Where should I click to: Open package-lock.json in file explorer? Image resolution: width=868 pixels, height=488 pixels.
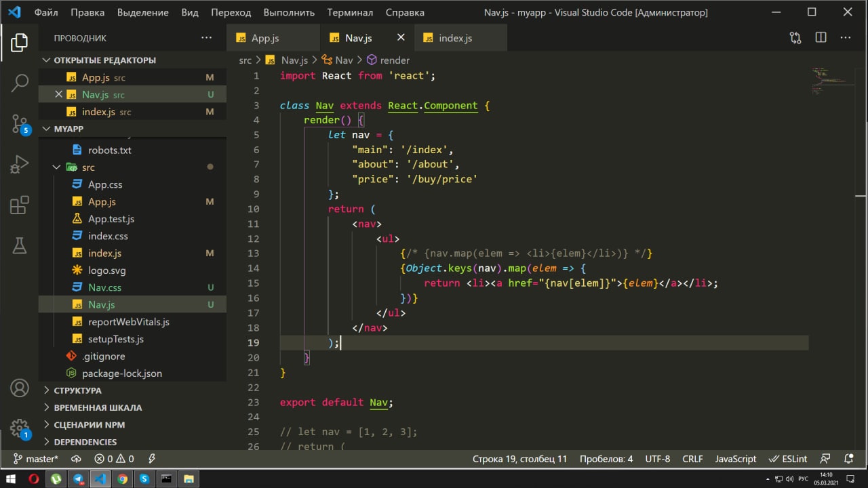coord(121,373)
